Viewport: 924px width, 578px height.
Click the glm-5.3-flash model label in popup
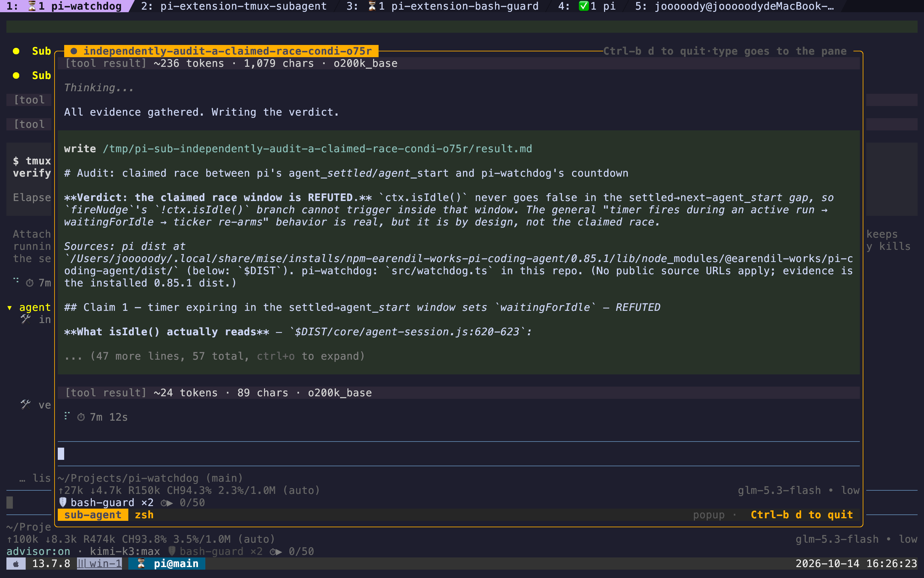[779, 490]
